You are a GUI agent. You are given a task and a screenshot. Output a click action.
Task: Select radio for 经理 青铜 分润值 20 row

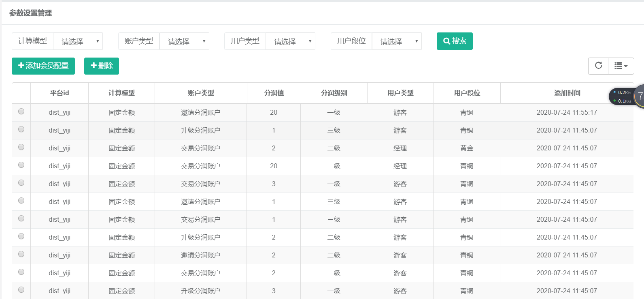[21, 165]
